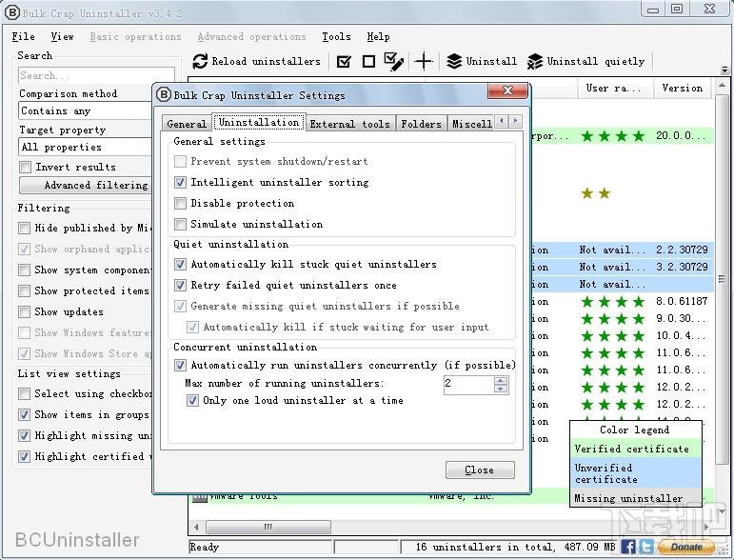This screenshot has width=734, height=560.
Task: Click the vertical scrollbar up arrow
Action: (722, 86)
